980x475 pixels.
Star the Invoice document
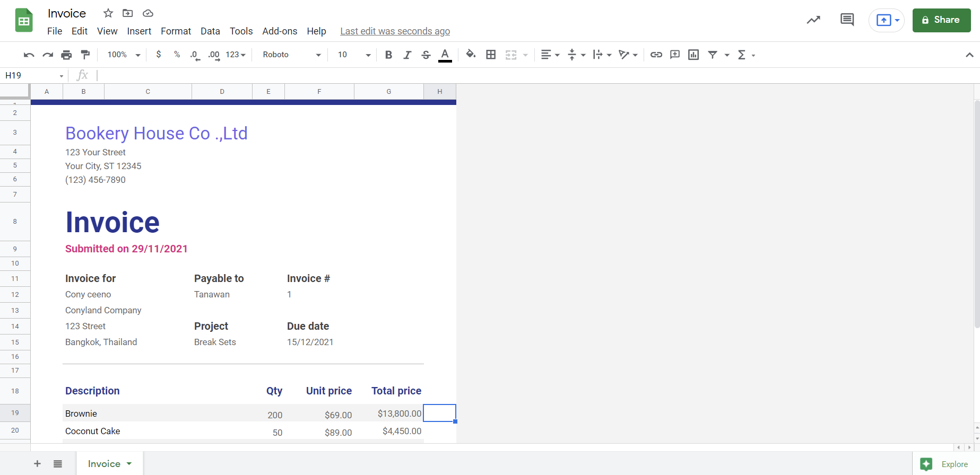pos(108,13)
